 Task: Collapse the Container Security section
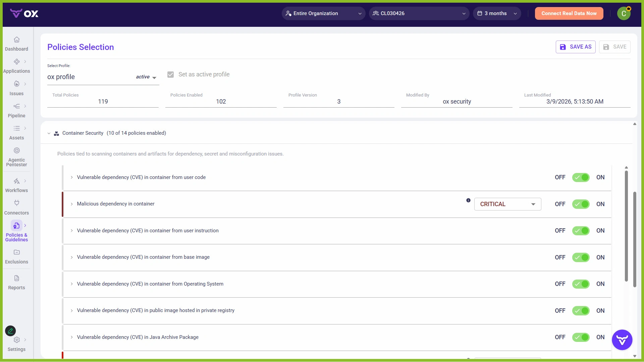point(49,133)
